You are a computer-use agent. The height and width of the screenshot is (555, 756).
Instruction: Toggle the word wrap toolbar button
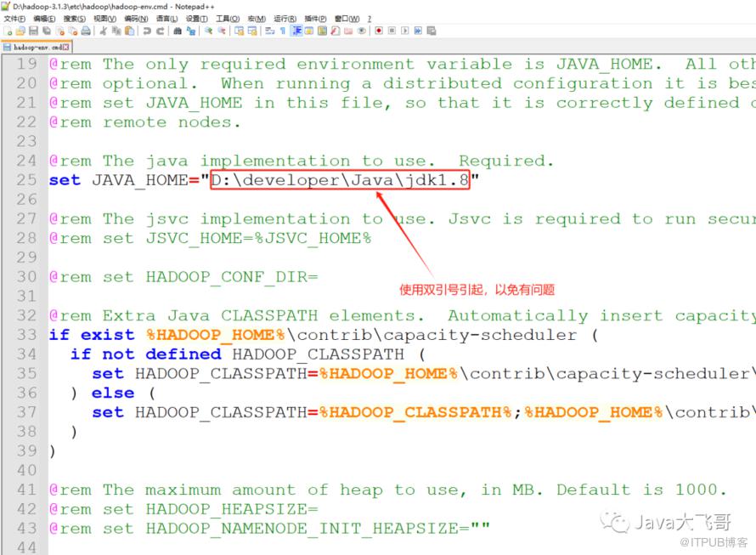click(x=269, y=31)
